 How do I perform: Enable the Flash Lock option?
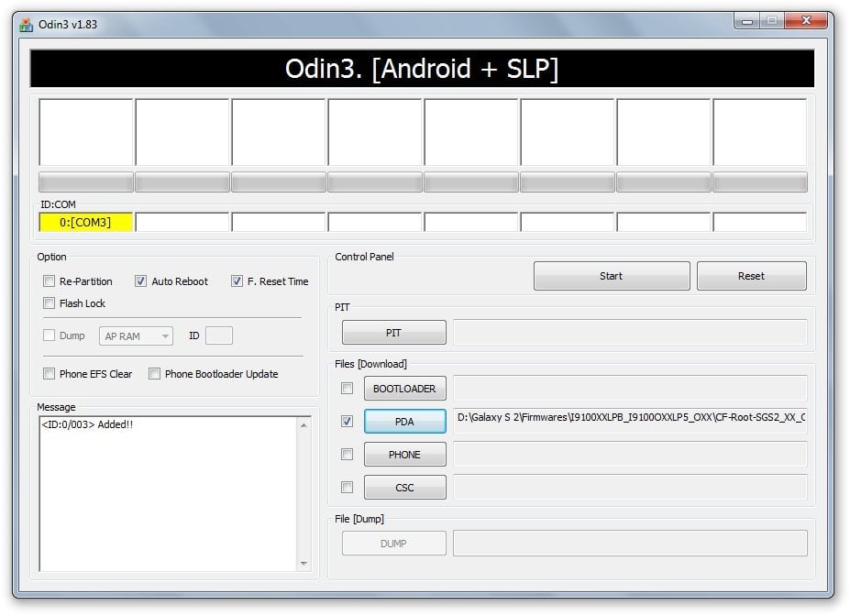tap(50, 303)
